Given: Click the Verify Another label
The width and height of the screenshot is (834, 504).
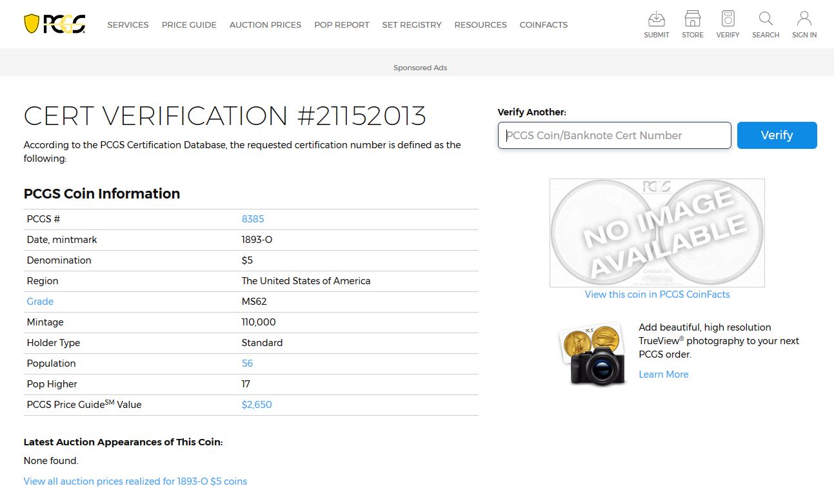Looking at the screenshot, I should click(x=531, y=112).
